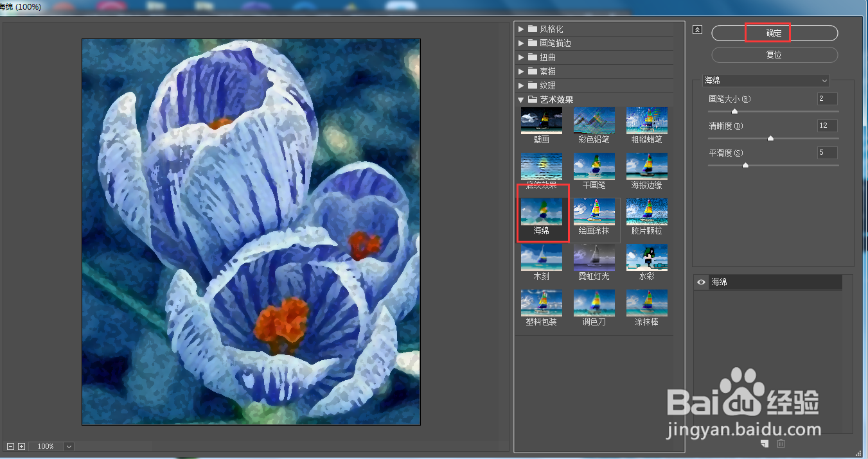Open the 海绵 filter type dropdown

[x=765, y=80]
